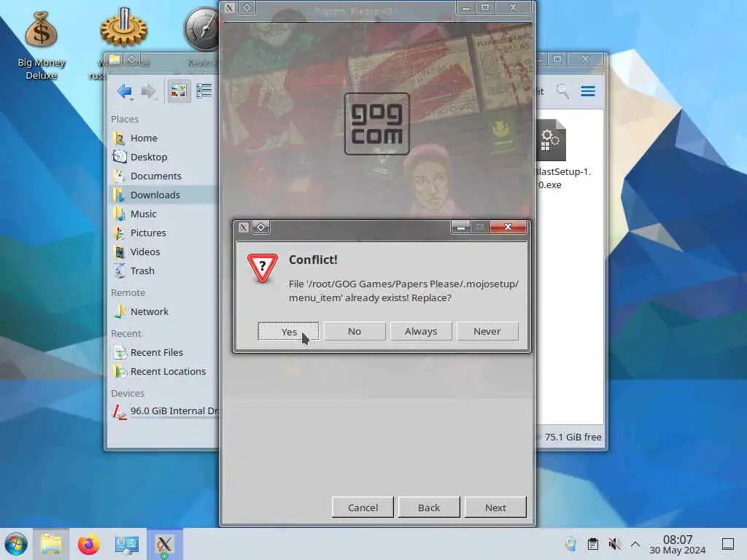Open the installer window's X menu icon
The width and height of the screenshot is (747, 560).
tap(229, 7)
